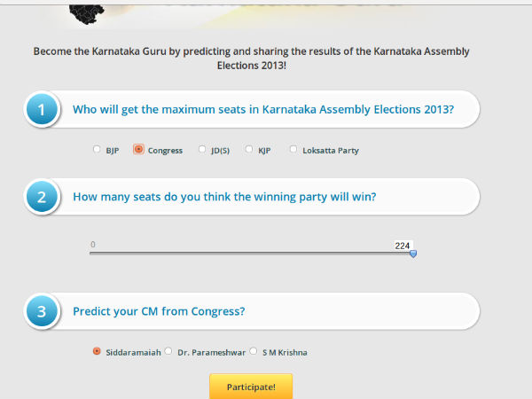Image resolution: width=532 pixels, height=399 pixels.
Task: Click the middle of the seats slider track
Action: [x=251, y=254]
